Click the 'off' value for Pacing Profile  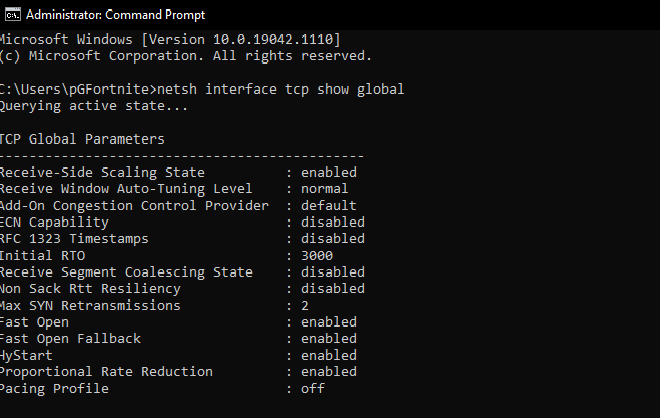312,388
